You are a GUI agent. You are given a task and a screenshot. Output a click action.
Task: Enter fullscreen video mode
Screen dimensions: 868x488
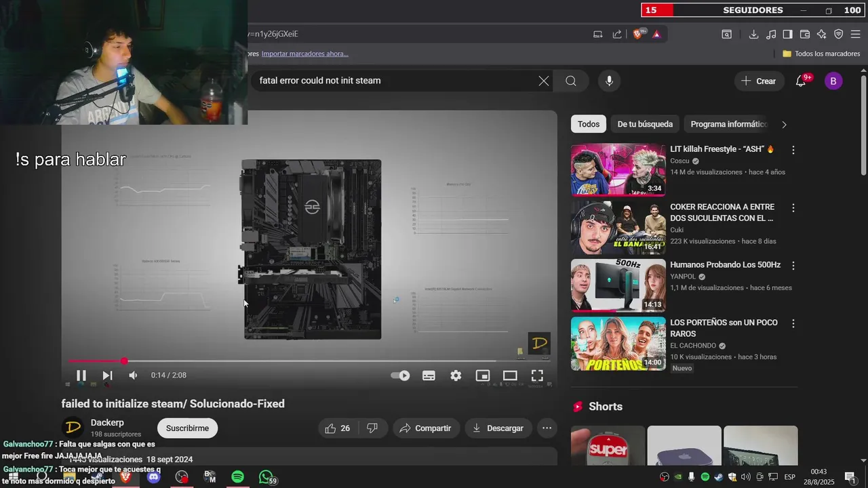coord(537,375)
